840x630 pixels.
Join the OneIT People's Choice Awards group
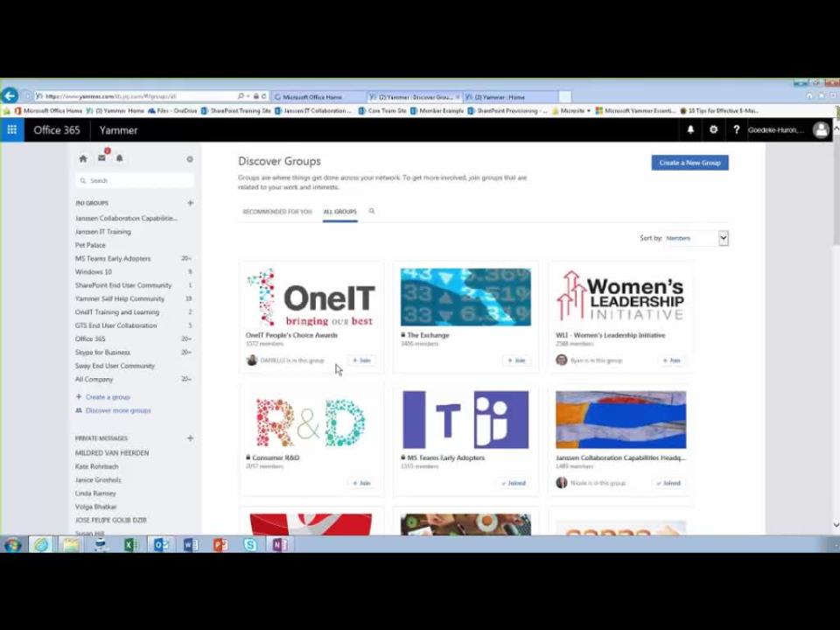pyautogui.click(x=361, y=360)
